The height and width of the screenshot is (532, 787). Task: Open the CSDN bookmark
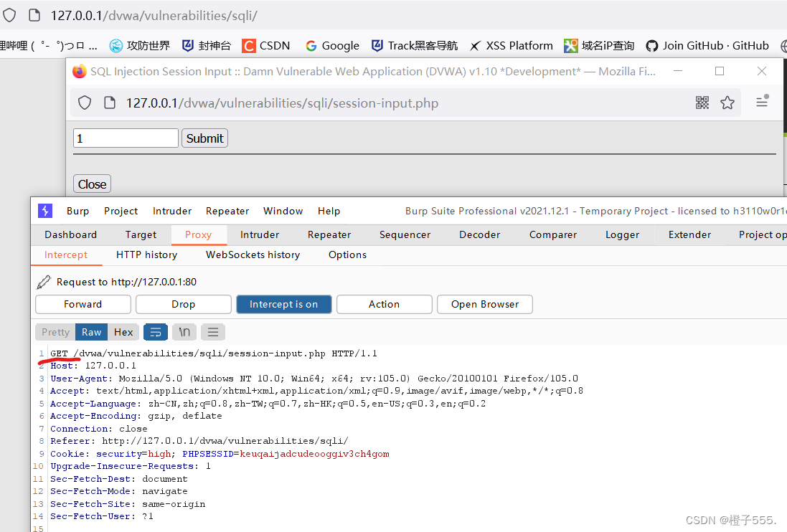click(266, 46)
